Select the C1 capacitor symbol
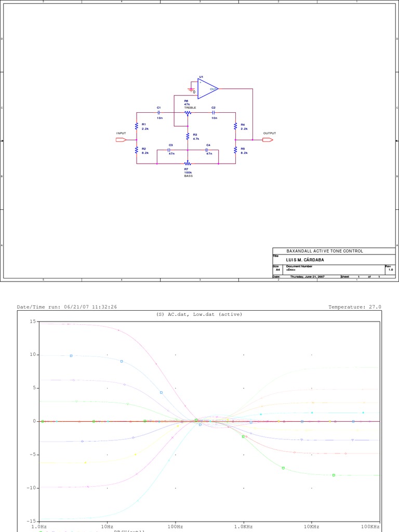The height and width of the screenshot is (532, 399). 159,112
